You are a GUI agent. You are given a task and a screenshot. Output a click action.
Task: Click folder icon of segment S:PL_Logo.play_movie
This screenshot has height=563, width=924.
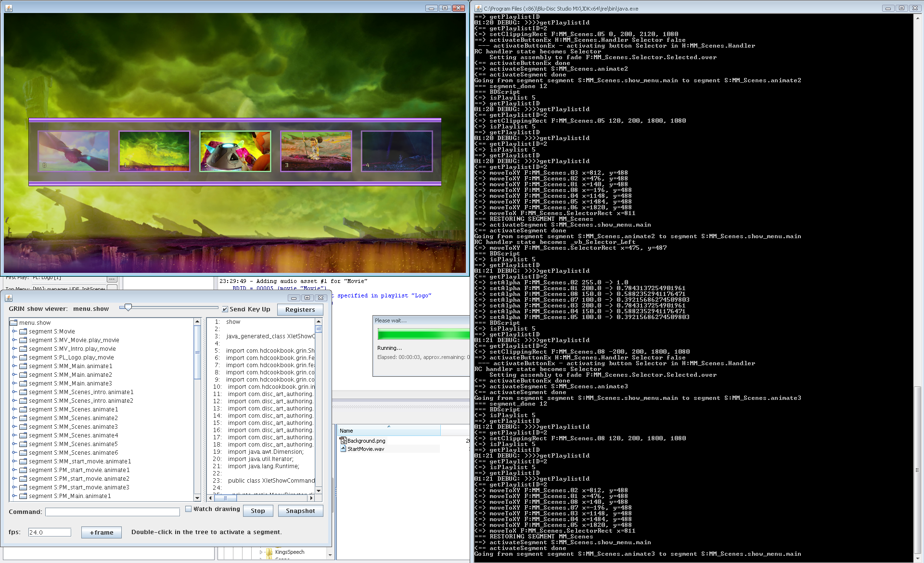(x=23, y=358)
